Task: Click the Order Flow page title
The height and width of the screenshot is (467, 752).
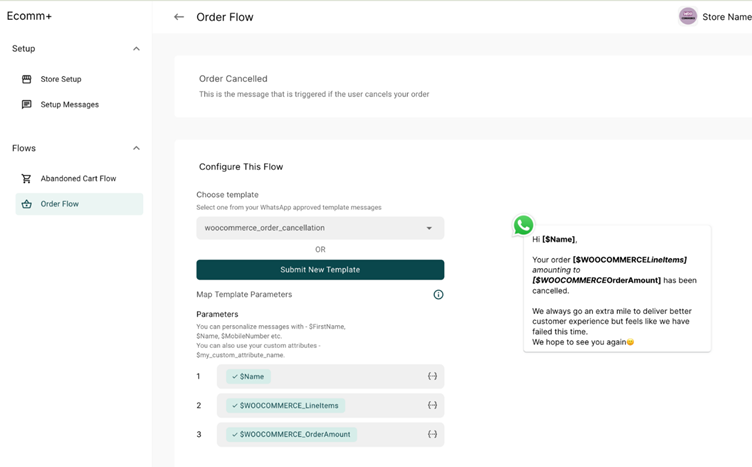Action: (224, 17)
